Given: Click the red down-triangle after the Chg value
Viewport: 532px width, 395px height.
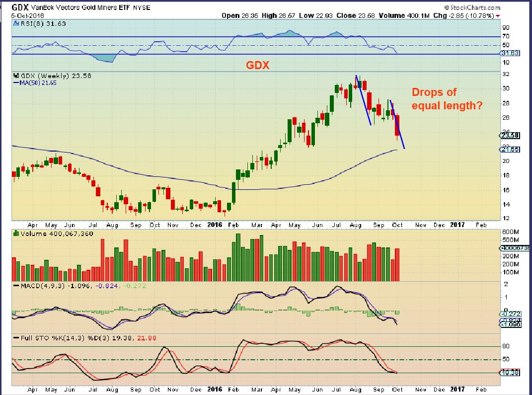Looking at the screenshot, I should tap(498, 16).
